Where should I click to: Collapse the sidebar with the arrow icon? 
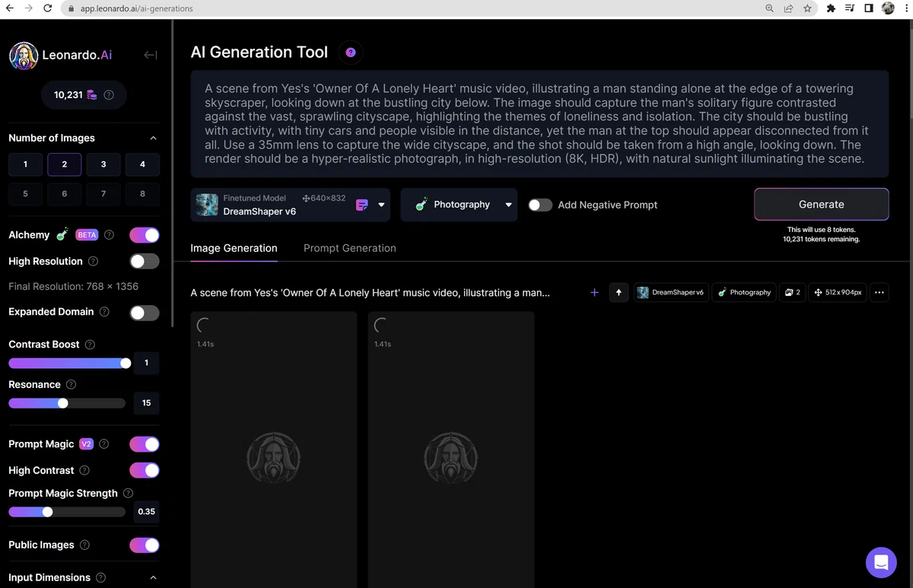coord(151,55)
